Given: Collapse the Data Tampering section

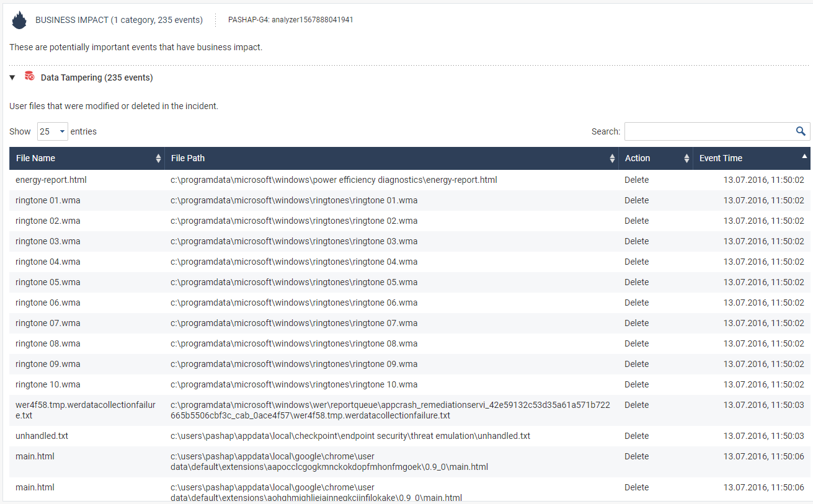Looking at the screenshot, I should coord(12,77).
